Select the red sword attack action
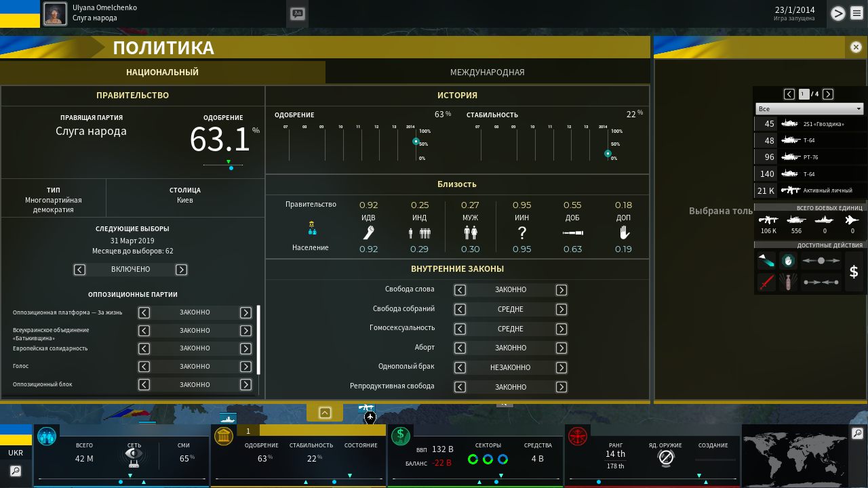 coord(766,282)
